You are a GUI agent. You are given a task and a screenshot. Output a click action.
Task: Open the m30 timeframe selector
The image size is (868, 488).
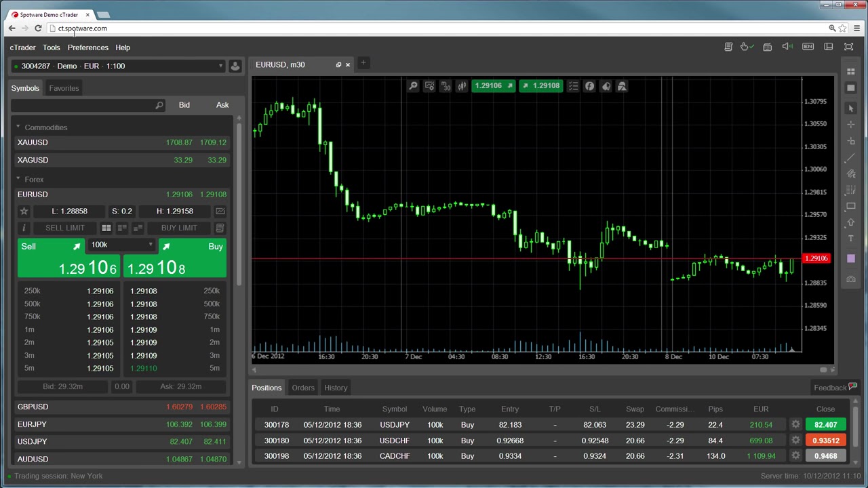[x=446, y=86]
